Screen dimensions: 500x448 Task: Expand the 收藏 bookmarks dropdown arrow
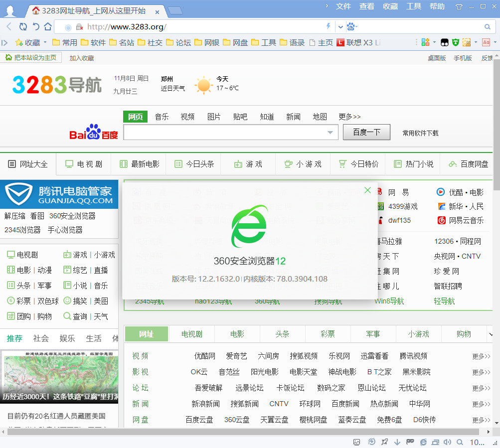click(x=45, y=42)
